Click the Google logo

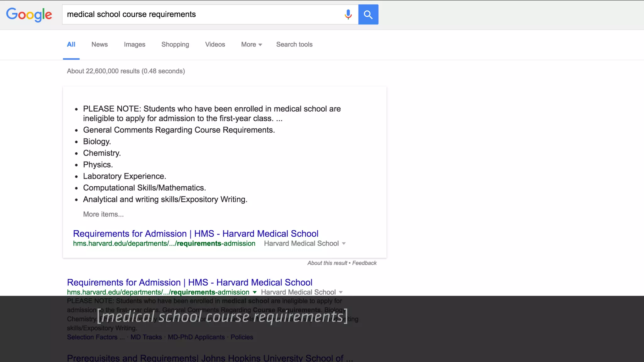pyautogui.click(x=29, y=14)
